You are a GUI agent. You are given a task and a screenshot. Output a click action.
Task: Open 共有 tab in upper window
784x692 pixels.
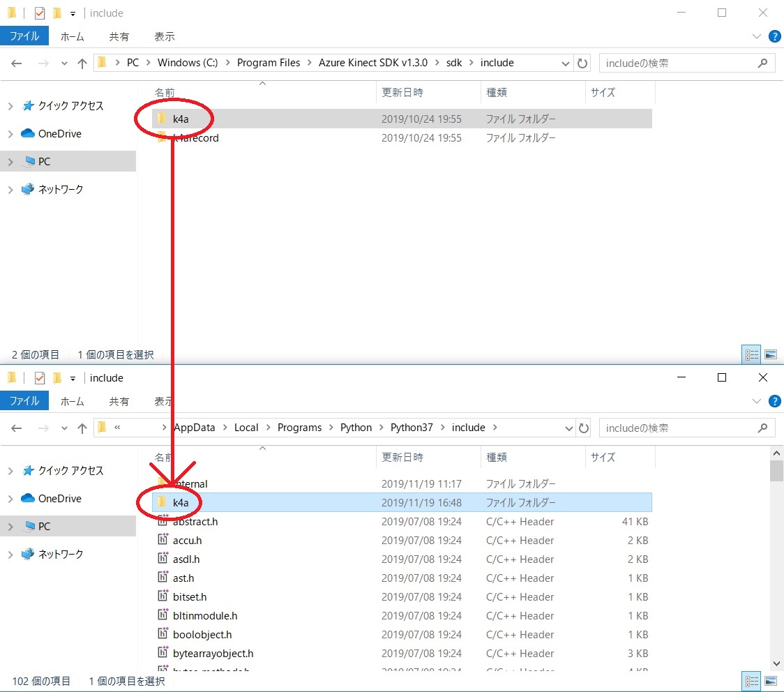pyautogui.click(x=119, y=36)
